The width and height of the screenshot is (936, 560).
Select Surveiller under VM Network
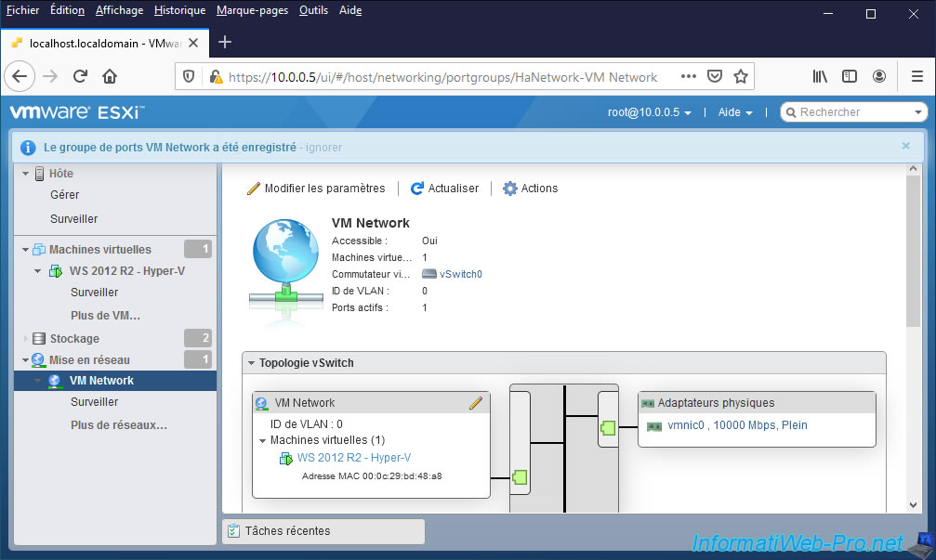tap(94, 402)
